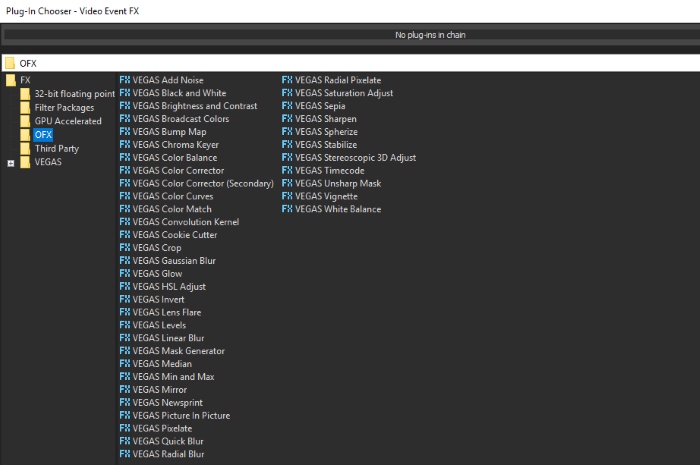Screen dimensions: 700x465
Task: Select VEGAS Picture In Picture plug-in
Action: (x=175, y=415)
